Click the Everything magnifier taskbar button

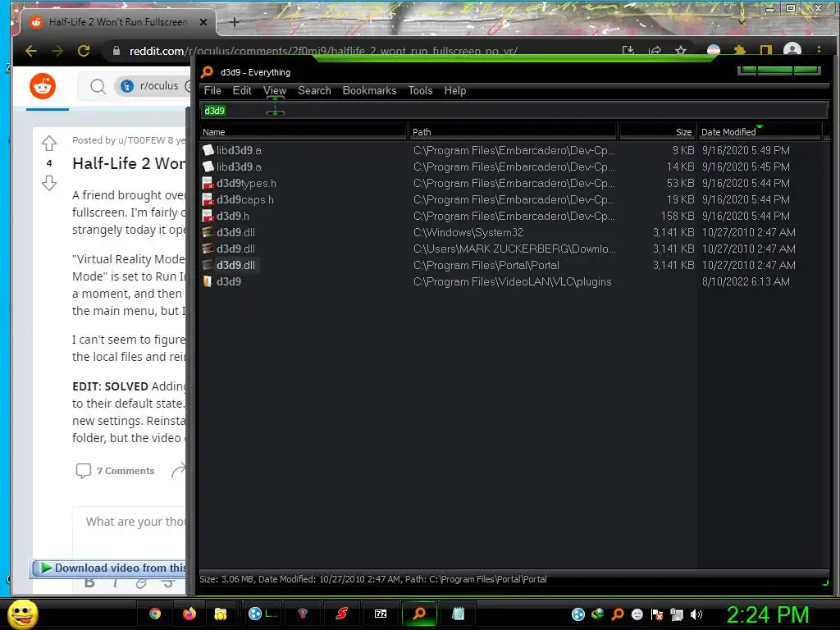tap(419, 614)
